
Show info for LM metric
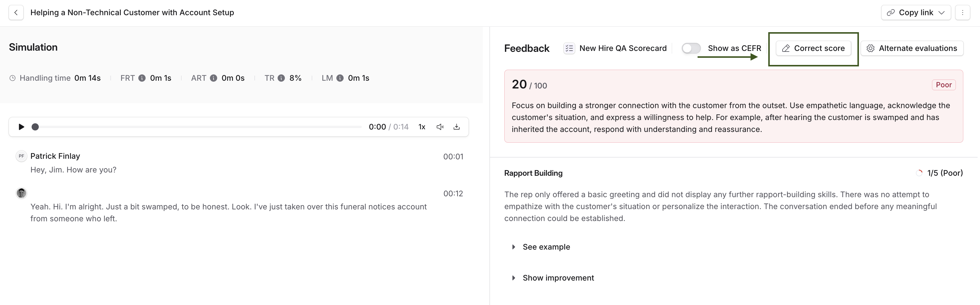coord(340,78)
